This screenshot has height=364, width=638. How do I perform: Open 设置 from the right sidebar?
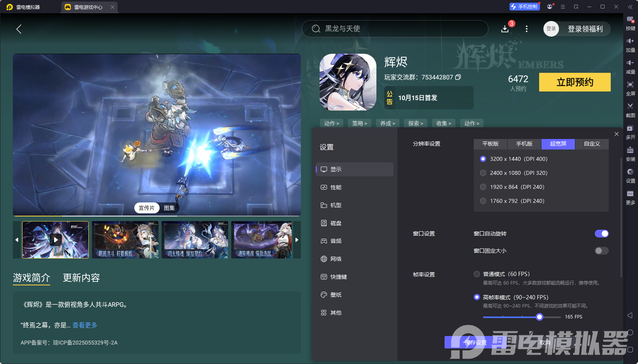[x=630, y=176]
